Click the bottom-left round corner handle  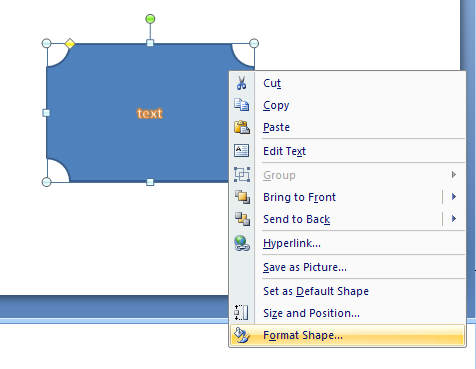(47, 182)
